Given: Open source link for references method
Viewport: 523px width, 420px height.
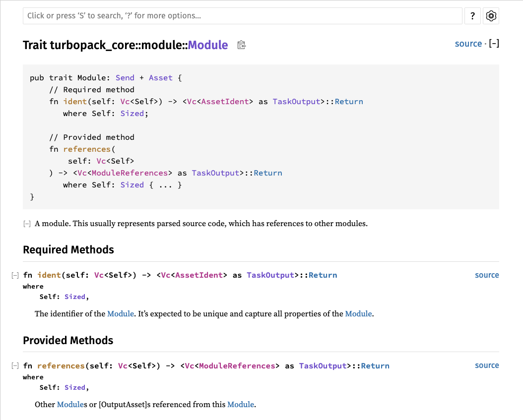Looking at the screenshot, I should [487, 365].
